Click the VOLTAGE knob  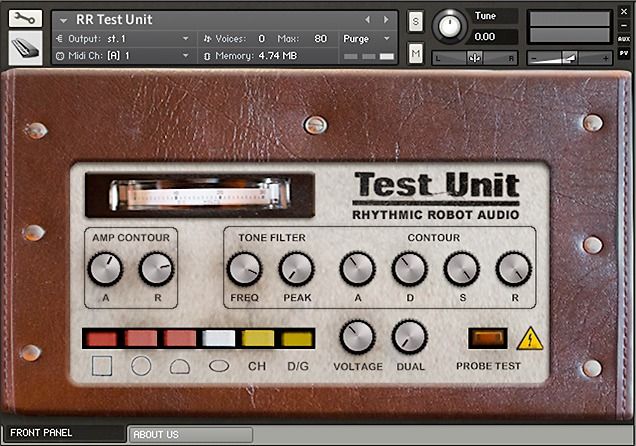pyautogui.click(x=357, y=337)
